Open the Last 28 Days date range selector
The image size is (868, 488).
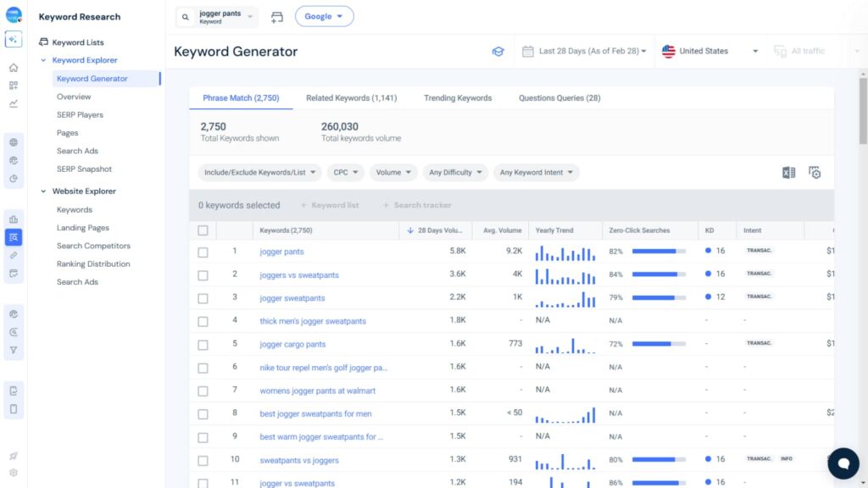coord(584,51)
